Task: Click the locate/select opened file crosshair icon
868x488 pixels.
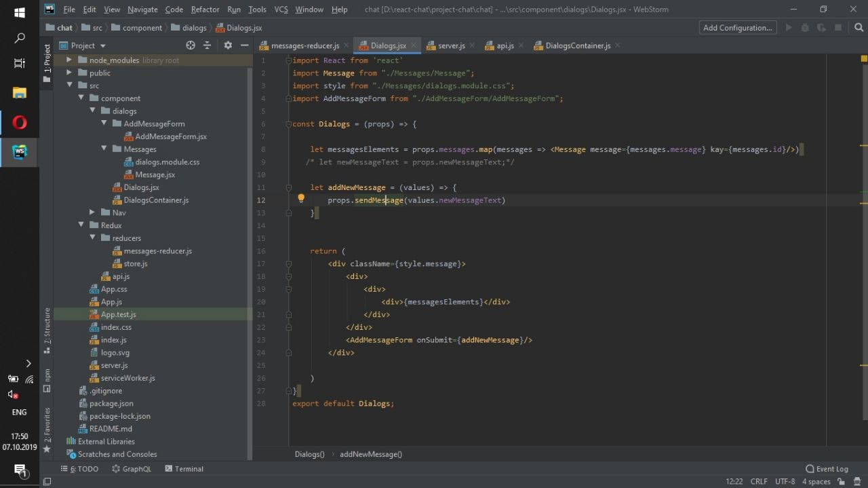Action: [191, 45]
